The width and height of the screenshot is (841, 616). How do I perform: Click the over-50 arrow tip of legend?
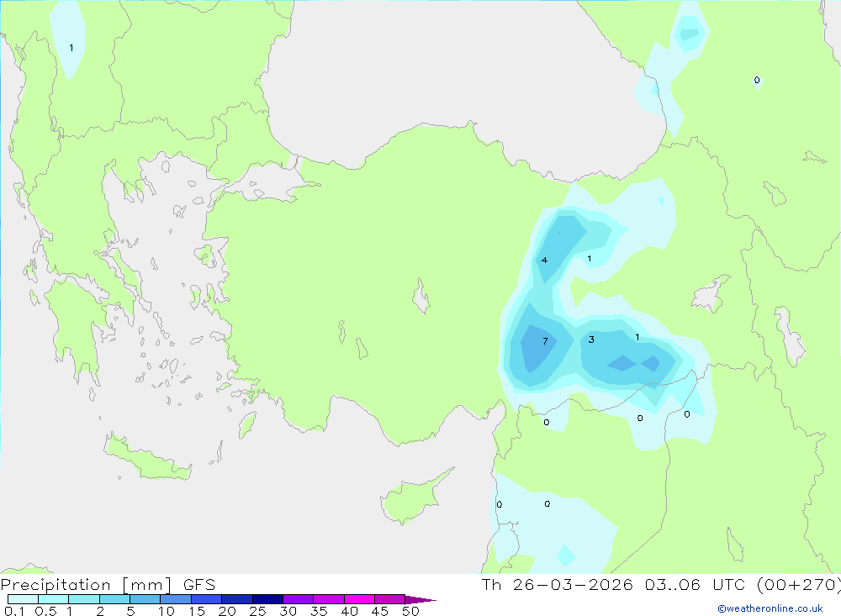pos(420,600)
